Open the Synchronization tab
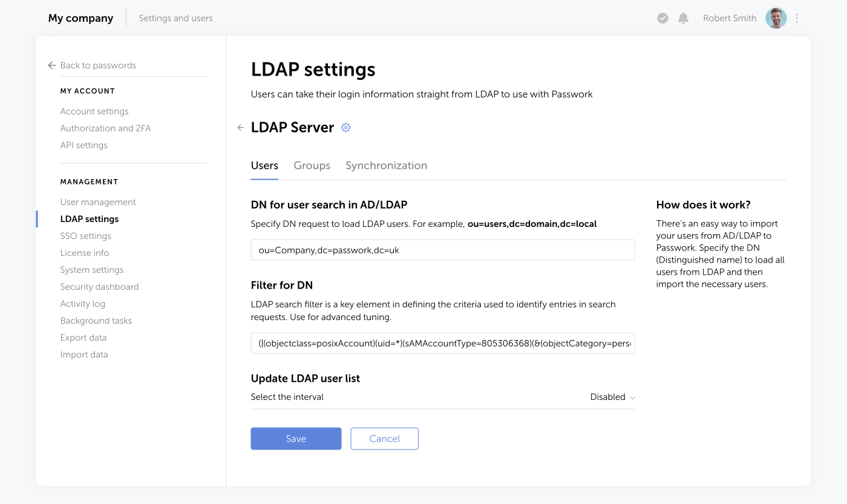Screen dimensions: 847x504 click(386, 165)
